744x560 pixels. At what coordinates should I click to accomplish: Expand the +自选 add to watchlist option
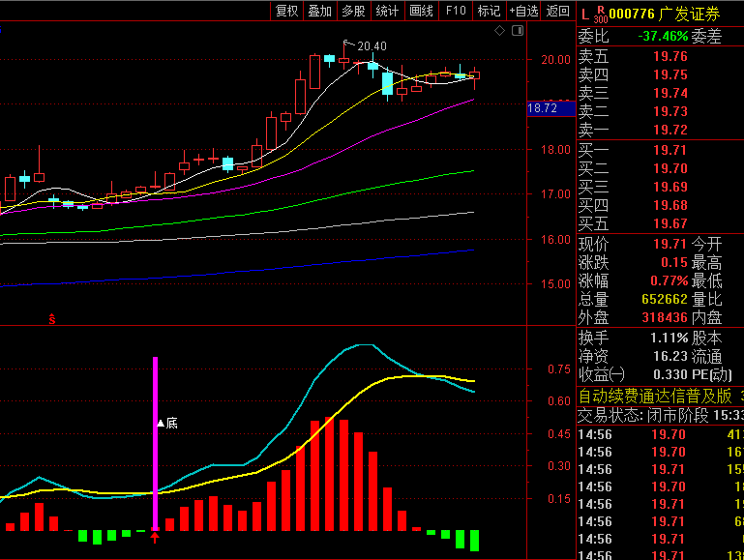[x=523, y=11]
